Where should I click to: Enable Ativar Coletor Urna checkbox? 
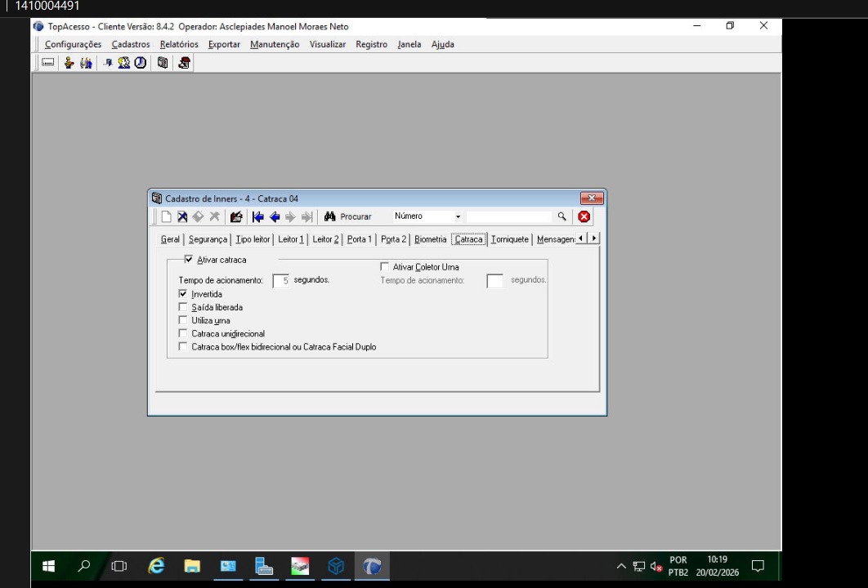[x=385, y=267]
